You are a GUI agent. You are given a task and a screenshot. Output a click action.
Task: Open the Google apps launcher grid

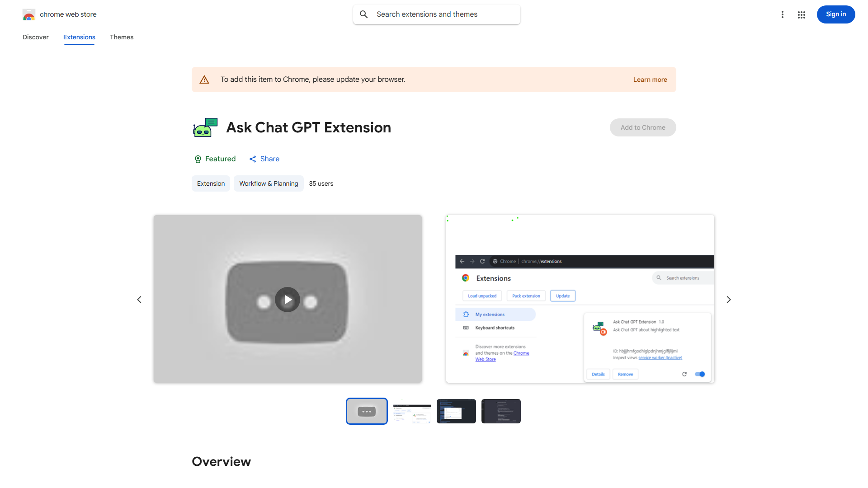pos(801,14)
